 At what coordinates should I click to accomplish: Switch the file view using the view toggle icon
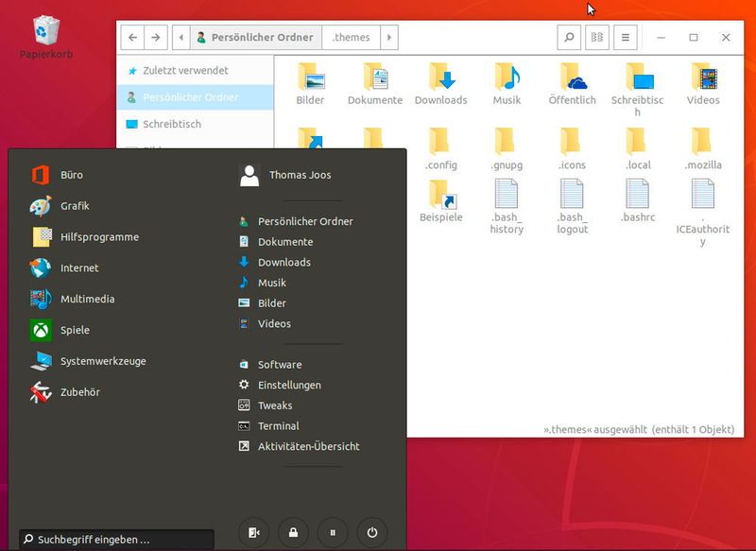(x=596, y=37)
